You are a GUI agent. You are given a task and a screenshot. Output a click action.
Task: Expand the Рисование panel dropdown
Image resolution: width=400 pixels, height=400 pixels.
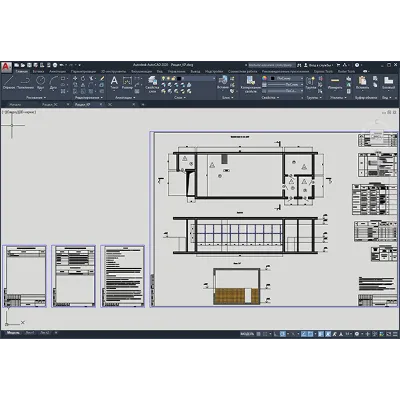tap(36, 98)
